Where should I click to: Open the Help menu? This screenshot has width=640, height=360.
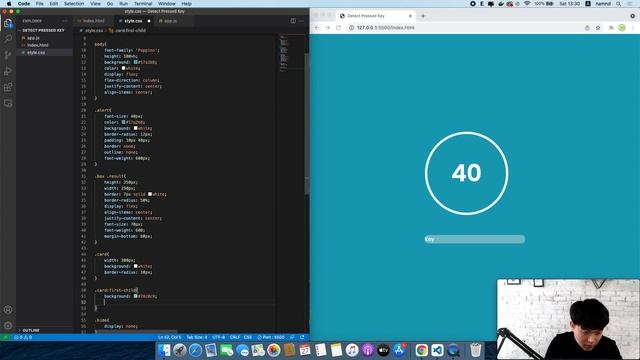click(x=187, y=4)
